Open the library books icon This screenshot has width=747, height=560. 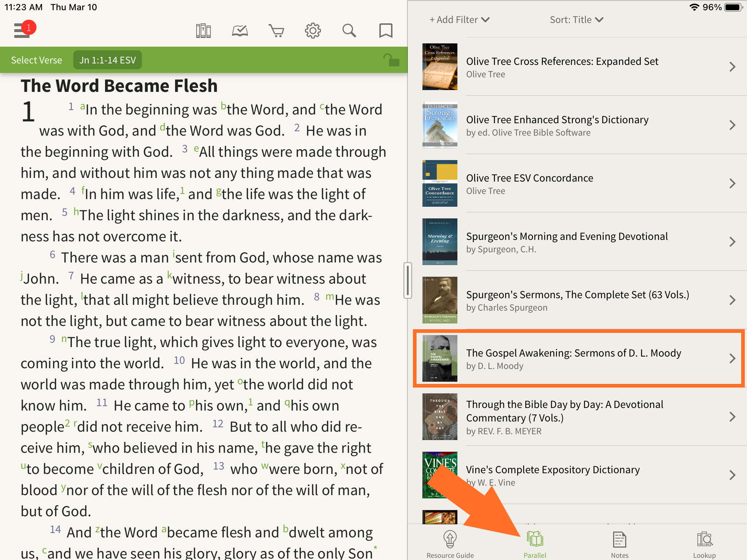(x=203, y=31)
